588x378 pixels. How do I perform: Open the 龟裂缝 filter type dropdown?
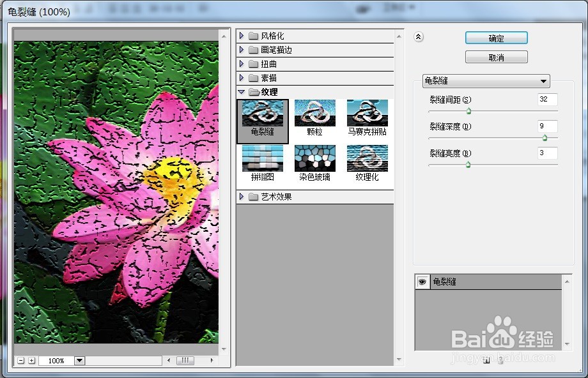click(486, 81)
